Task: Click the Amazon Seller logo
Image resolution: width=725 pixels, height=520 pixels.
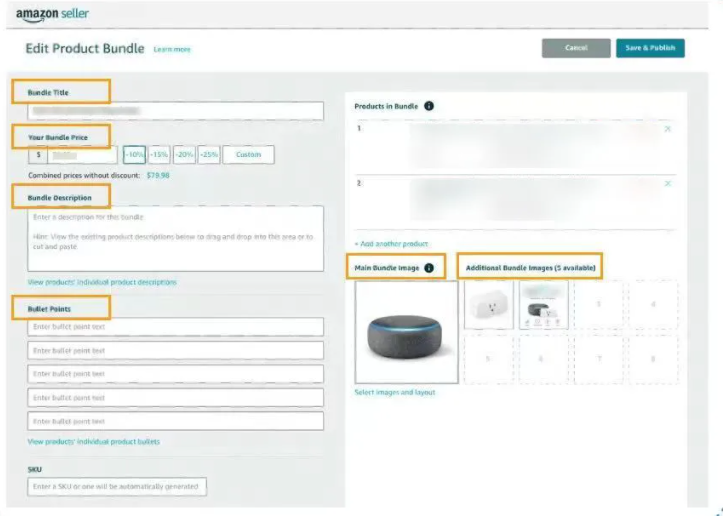Action: [x=52, y=14]
